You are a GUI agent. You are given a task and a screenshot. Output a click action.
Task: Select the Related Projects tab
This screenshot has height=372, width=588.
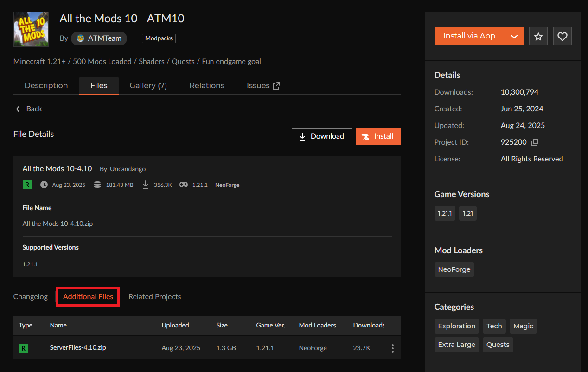(154, 296)
